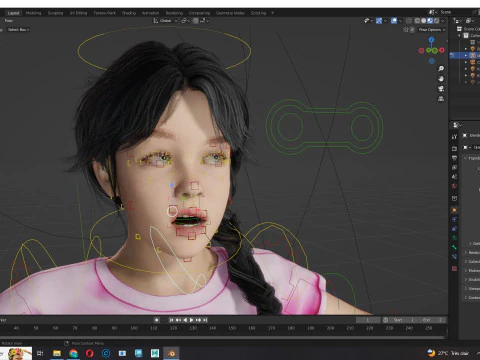480x360 pixels.
Task: Switch perspective/orthographic with grid icon
Action: 441,99
